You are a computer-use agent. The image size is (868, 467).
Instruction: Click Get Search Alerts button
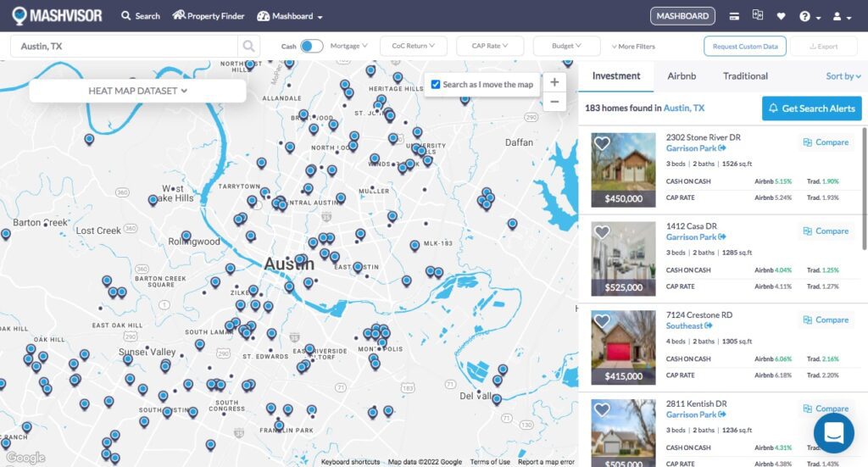[811, 108]
